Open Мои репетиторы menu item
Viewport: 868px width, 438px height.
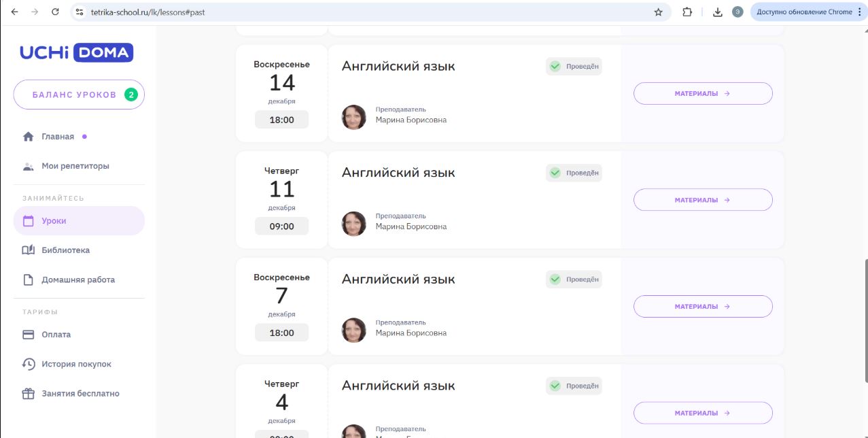(75, 166)
